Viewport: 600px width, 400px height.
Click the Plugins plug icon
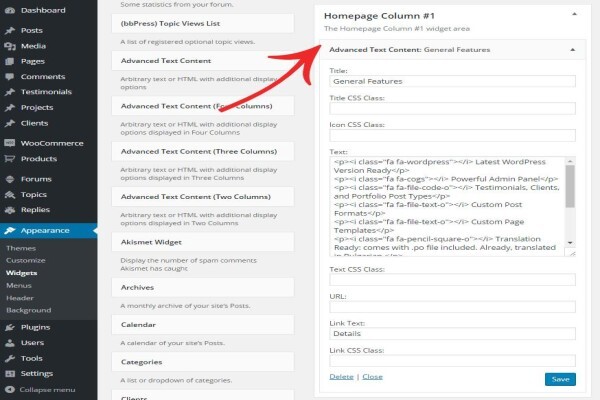(10, 327)
